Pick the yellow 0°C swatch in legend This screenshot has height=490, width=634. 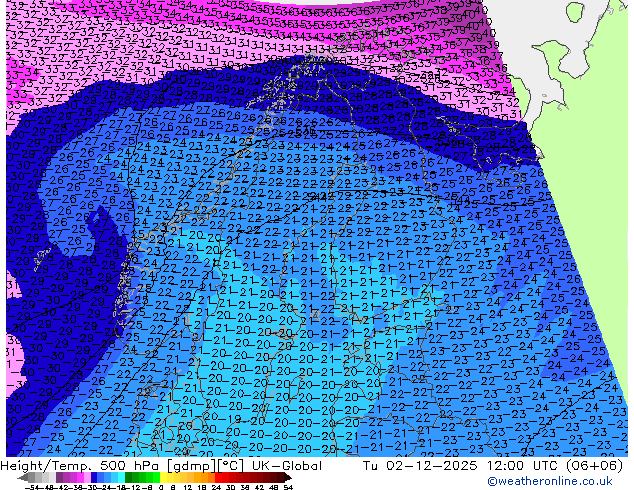163,478
